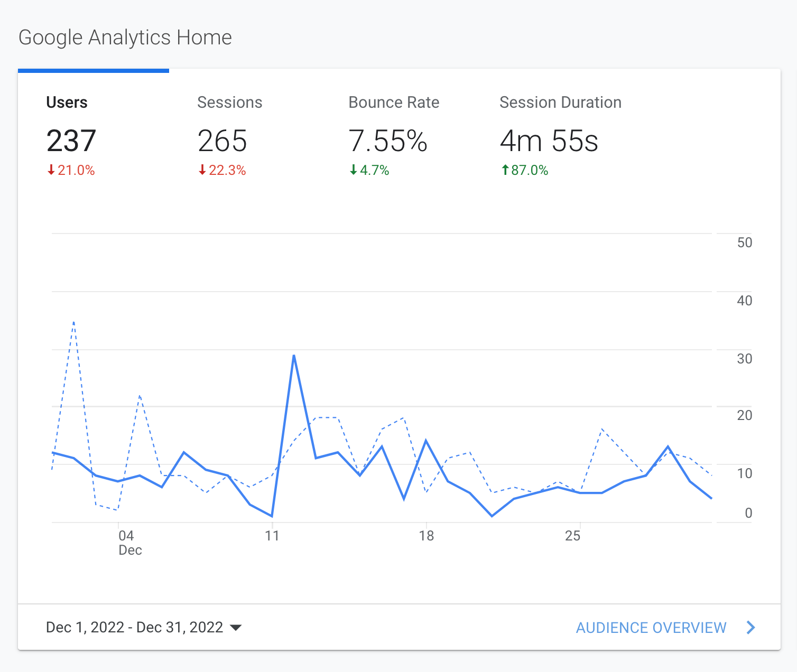Click the 18 x-axis date label
The width and height of the screenshot is (797, 672).
426,536
